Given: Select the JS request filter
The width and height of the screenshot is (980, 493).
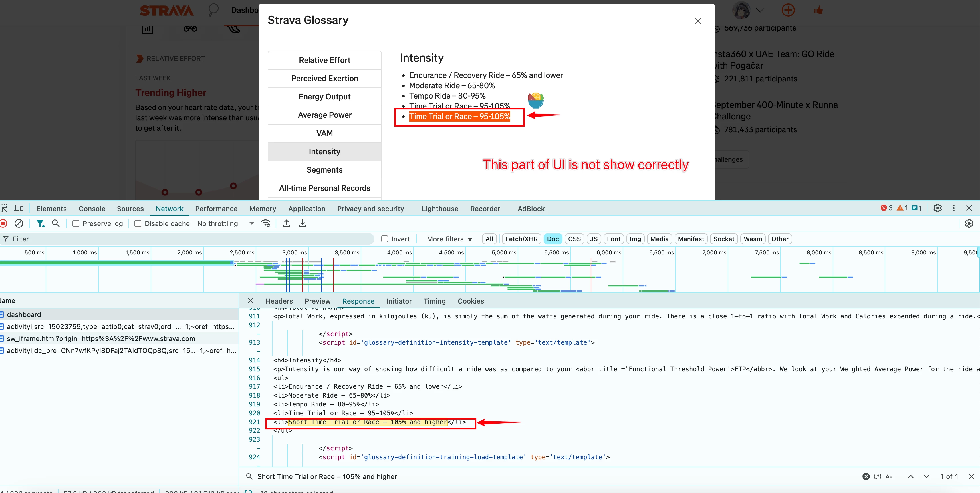Looking at the screenshot, I should [594, 239].
